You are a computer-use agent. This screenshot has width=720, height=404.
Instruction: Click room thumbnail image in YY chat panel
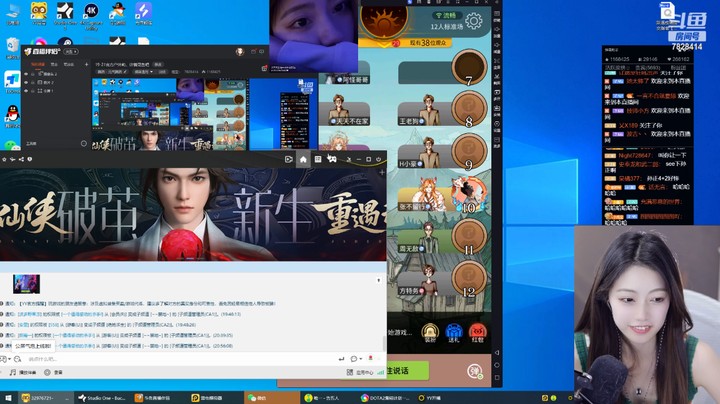pyautogui.click(x=26, y=284)
